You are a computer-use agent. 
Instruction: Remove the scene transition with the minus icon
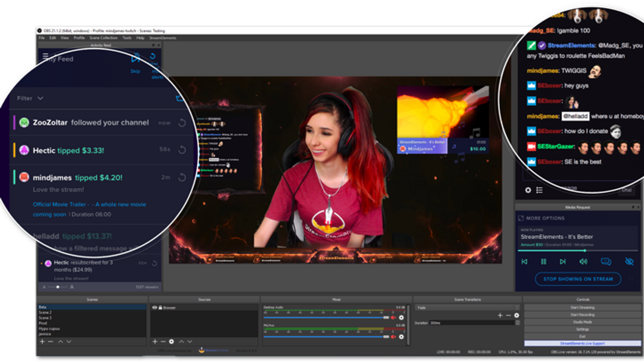coord(508,315)
